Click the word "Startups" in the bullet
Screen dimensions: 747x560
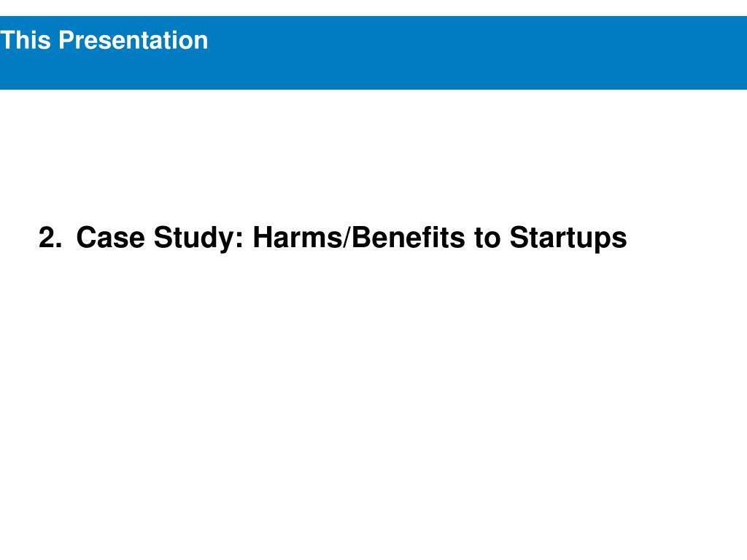click(x=568, y=238)
